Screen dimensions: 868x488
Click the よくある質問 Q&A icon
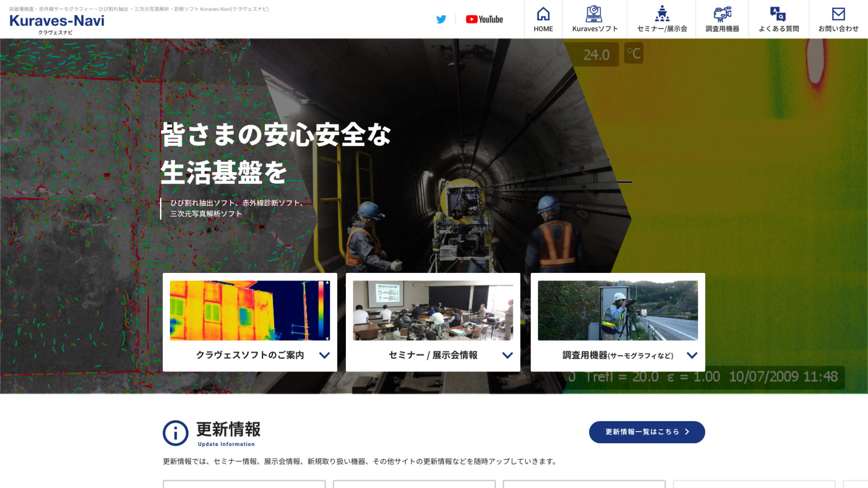(778, 14)
